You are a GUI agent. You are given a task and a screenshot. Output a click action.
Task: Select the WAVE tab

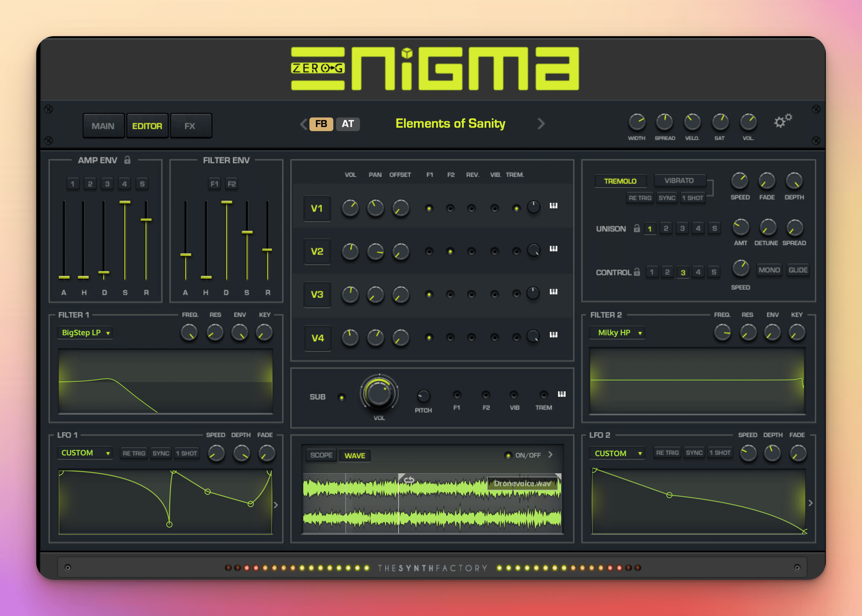coord(355,456)
